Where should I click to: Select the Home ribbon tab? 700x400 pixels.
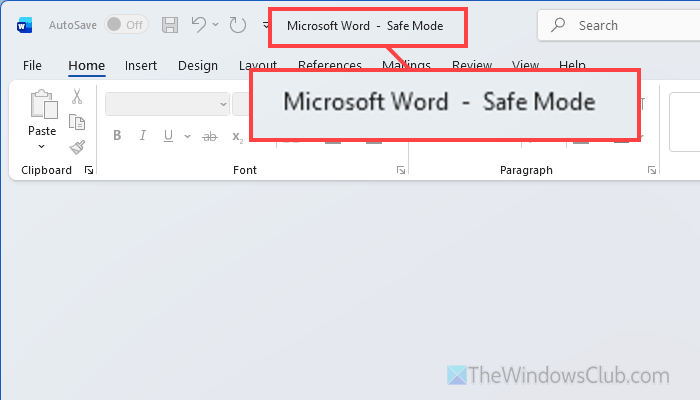(87, 66)
